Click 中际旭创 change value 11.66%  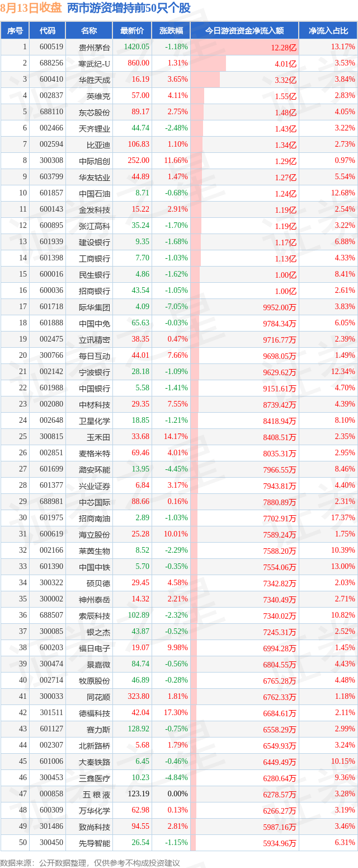click(x=176, y=161)
